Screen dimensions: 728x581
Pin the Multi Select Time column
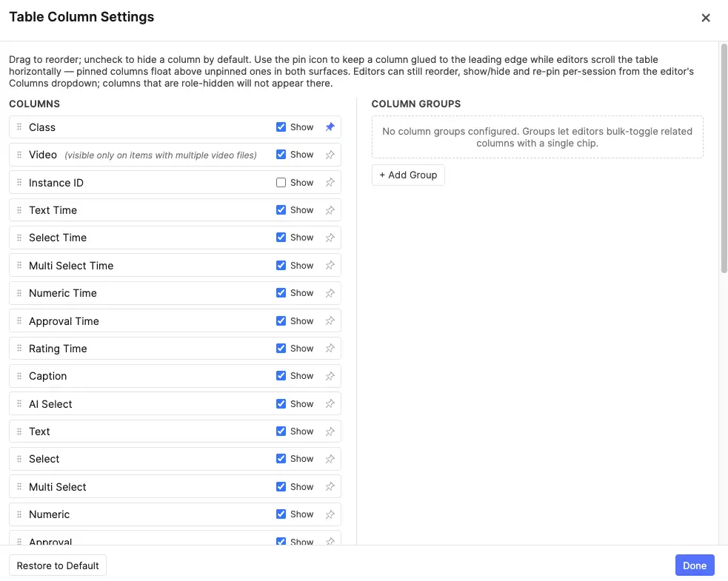(x=330, y=266)
